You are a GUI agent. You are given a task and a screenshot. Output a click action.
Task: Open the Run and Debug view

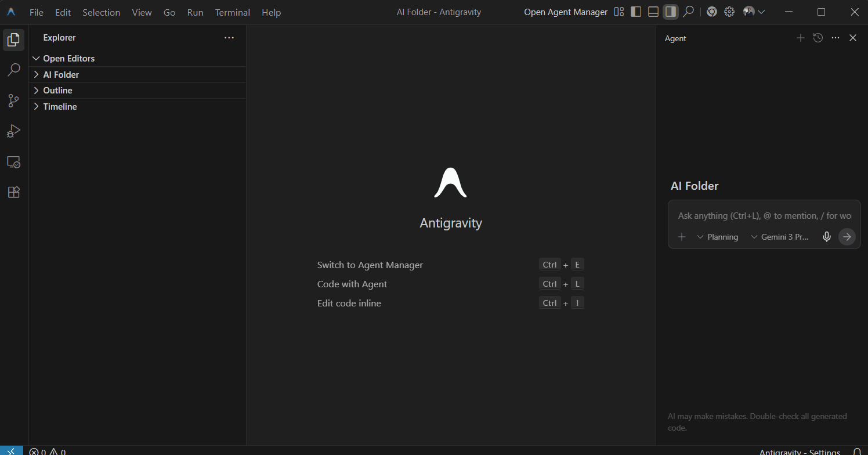pos(14,131)
